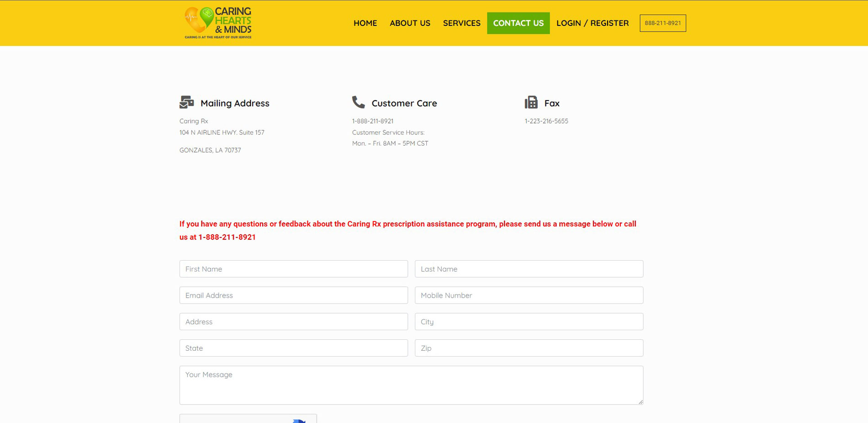This screenshot has width=868, height=423.
Task: Click the Your Message text area
Action: pos(411,385)
